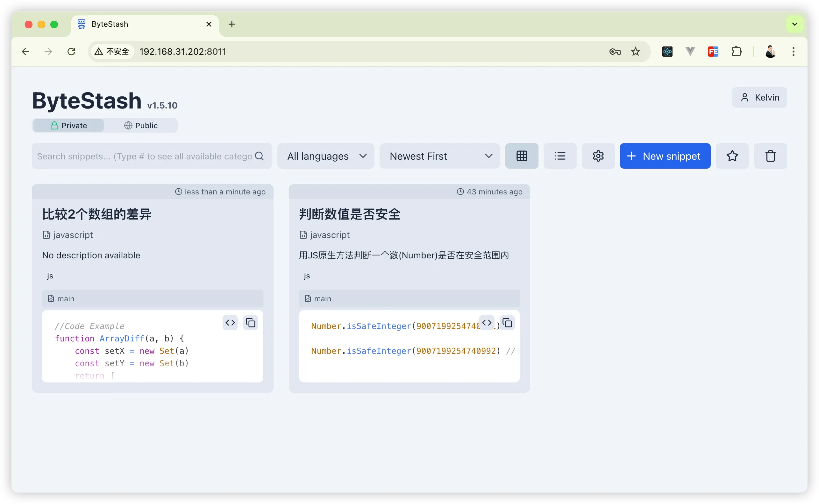Click the ArrayDiff code preview

click(153, 346)
